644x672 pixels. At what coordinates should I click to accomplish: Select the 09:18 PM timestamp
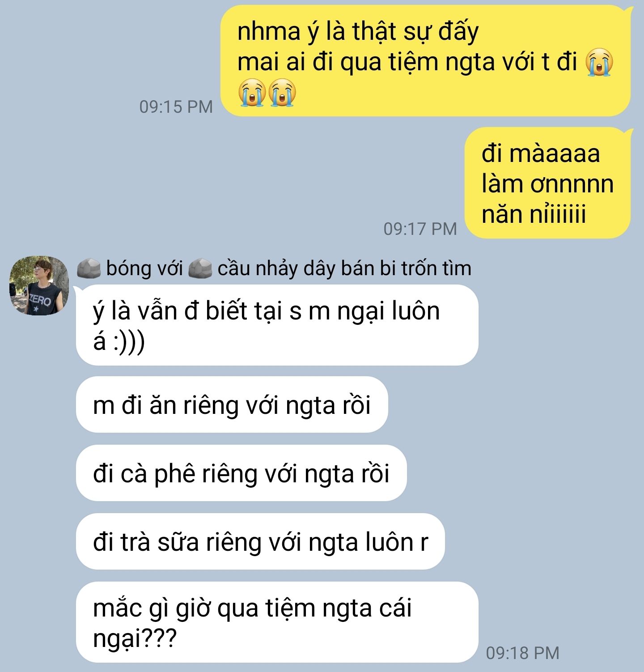(x=523, y=653)
